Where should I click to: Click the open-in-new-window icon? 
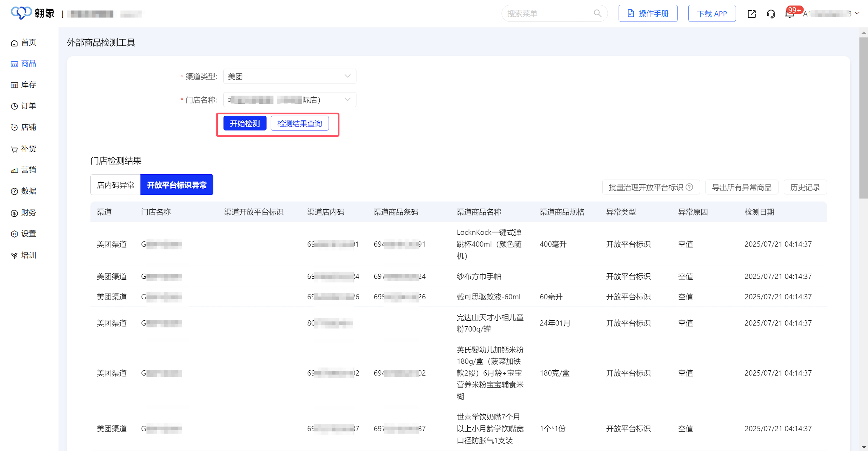(x=751, y=14)
